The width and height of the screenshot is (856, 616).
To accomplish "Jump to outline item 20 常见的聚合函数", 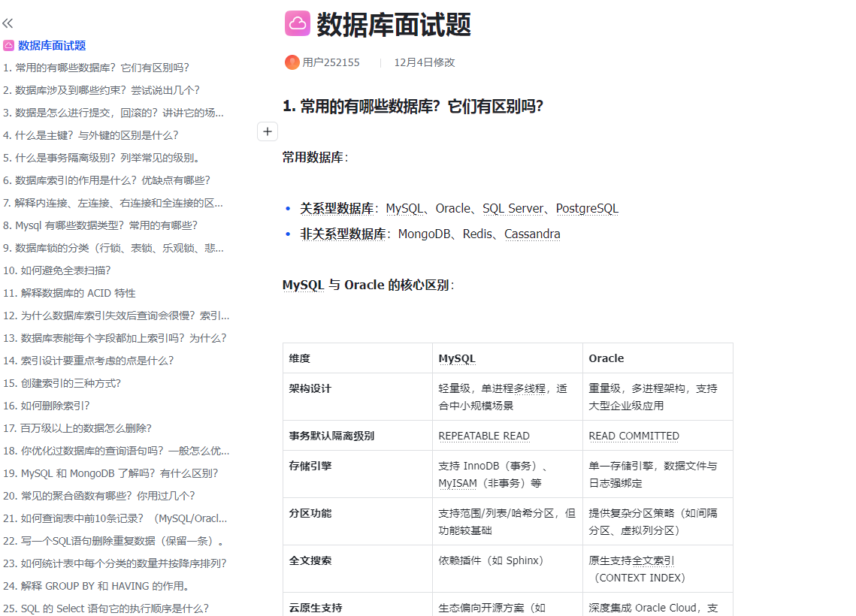I will click(98, 496).
